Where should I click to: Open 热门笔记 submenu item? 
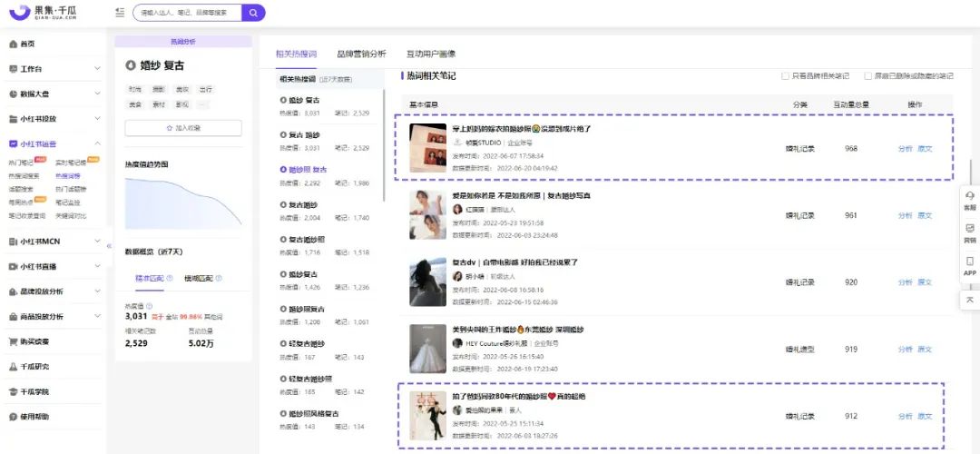(x=21, y=163)
